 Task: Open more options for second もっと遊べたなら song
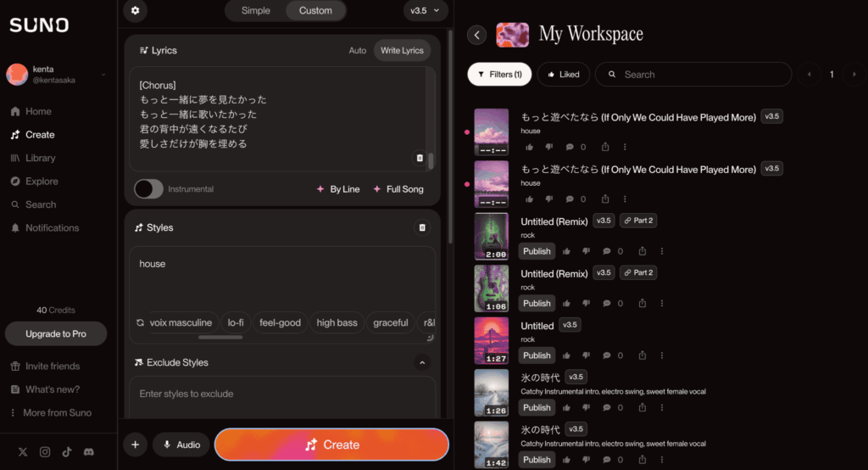(625, 199)
